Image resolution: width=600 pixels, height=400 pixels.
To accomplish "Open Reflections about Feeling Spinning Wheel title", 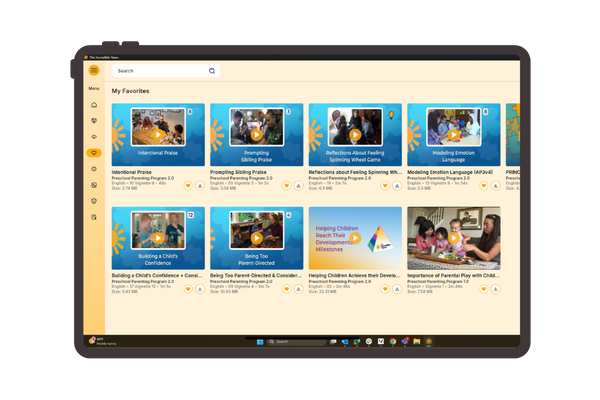I will [x=355, y=172].
